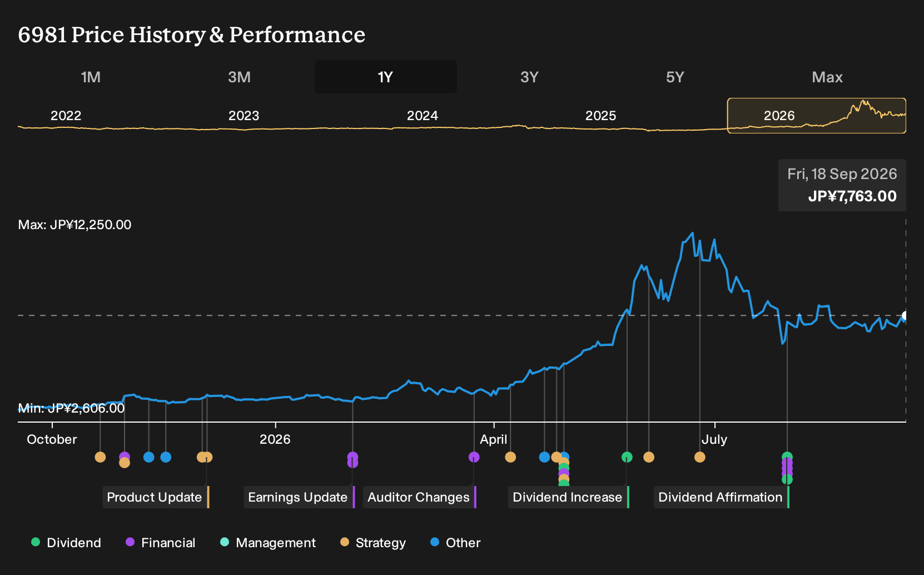The image size is (924, 575).
Task: Click the first blue Other marker before 2026
Action: pyautogui.click(x=148, y=457)
